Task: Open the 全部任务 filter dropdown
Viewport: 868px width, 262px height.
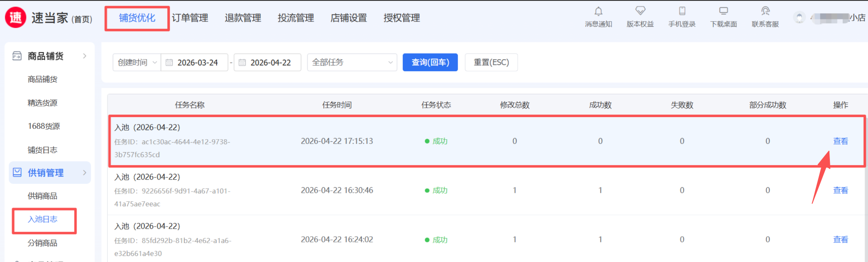Action: [x=352, y=63]
